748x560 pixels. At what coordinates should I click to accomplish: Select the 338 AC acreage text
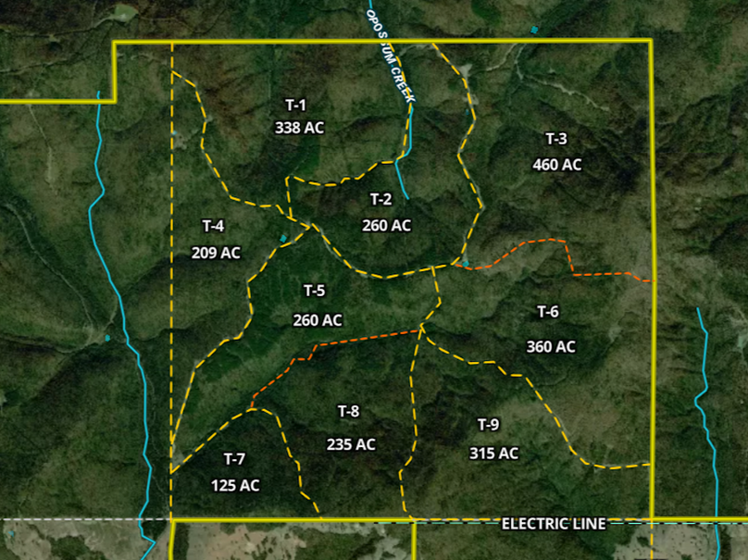click(x=300, y=129)
